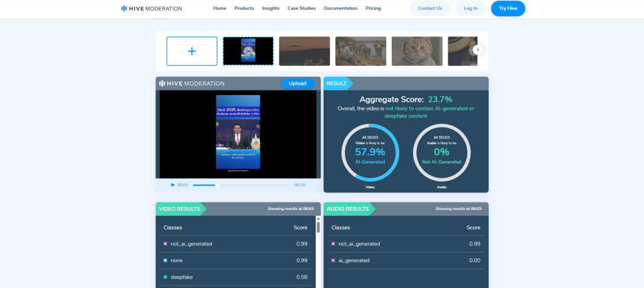Open the Products menu
This screenshot has height=288, width=644.
244,9
